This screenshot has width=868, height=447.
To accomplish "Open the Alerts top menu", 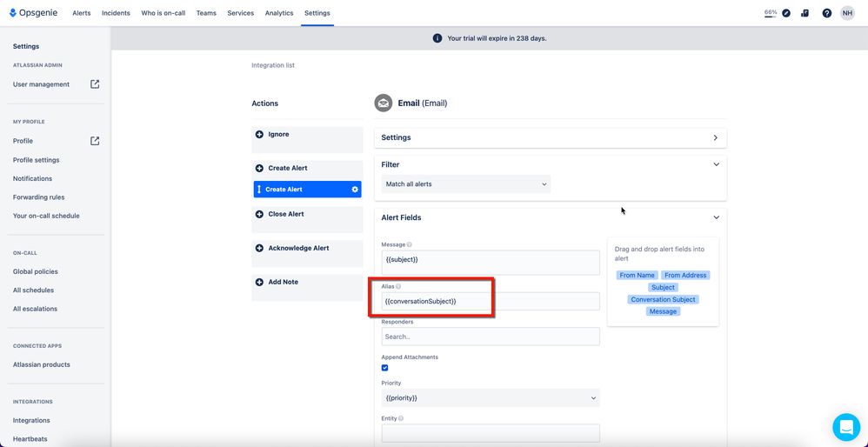I will pyautogui.click(x=82, y=13).
